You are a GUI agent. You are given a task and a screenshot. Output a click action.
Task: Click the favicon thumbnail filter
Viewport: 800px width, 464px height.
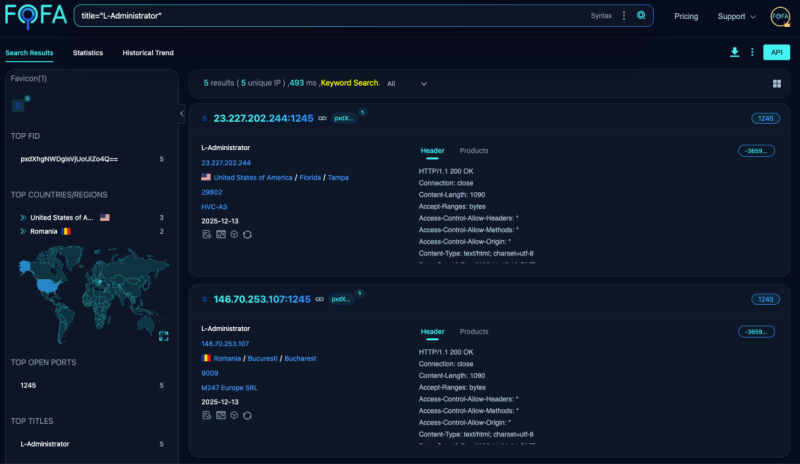18,105
